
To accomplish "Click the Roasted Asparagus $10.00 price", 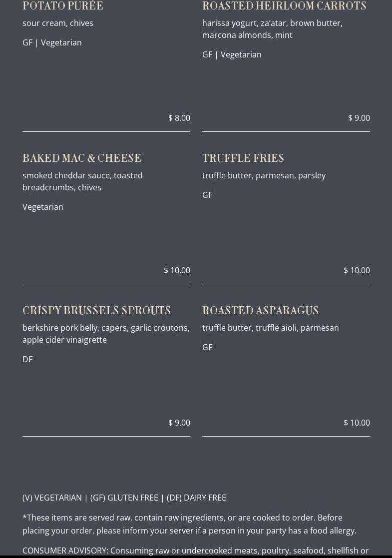I will [x=357, y=423].
